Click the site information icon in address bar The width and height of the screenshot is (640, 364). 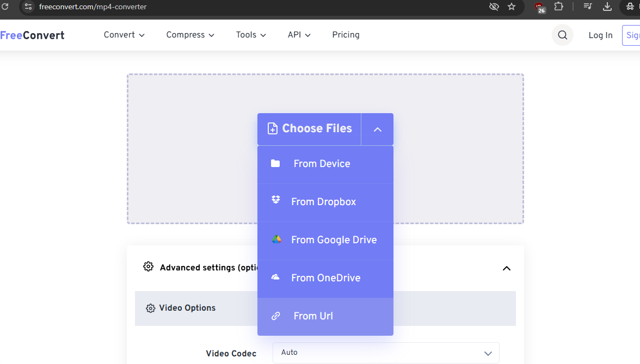coord(29,7)
